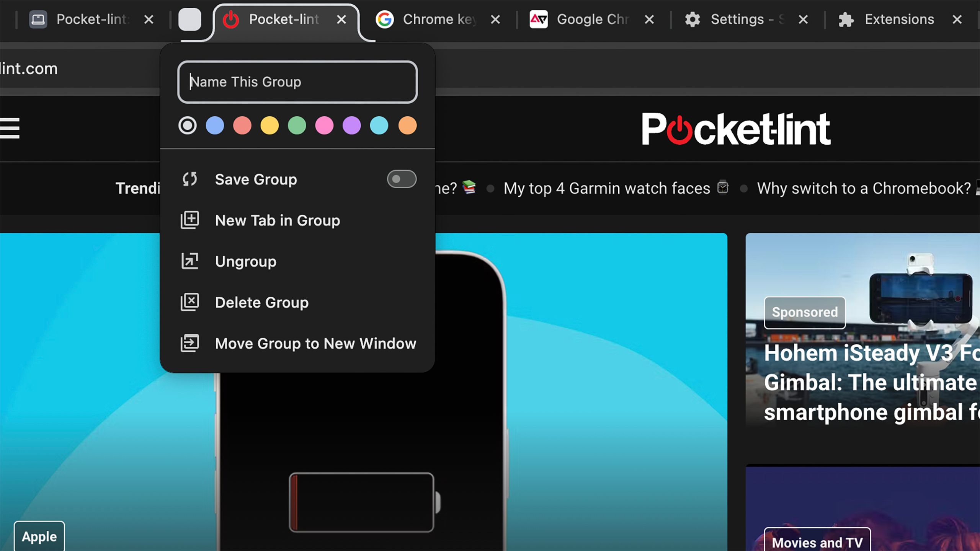The height and width of the screenshot is (551, 980).
Task: Select the blue color radio button
Action: [215, 126]
